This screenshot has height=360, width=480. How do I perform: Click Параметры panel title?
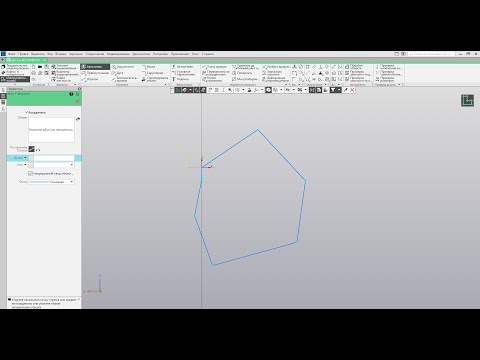15,89
